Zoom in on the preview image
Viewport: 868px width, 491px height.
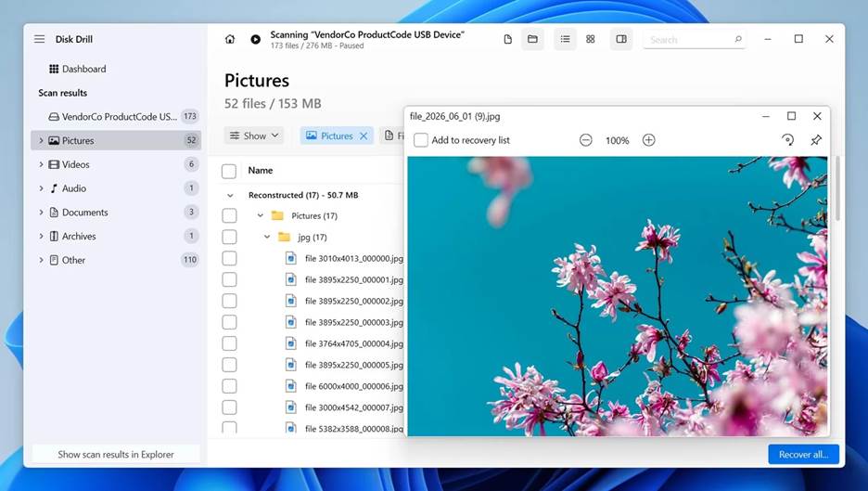pos(648,140)
